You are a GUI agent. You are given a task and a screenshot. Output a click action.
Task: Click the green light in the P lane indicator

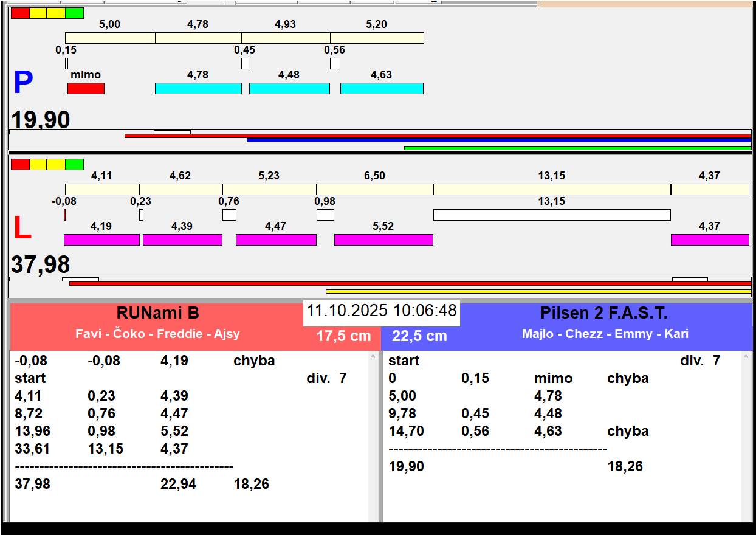tap(74, 13)
